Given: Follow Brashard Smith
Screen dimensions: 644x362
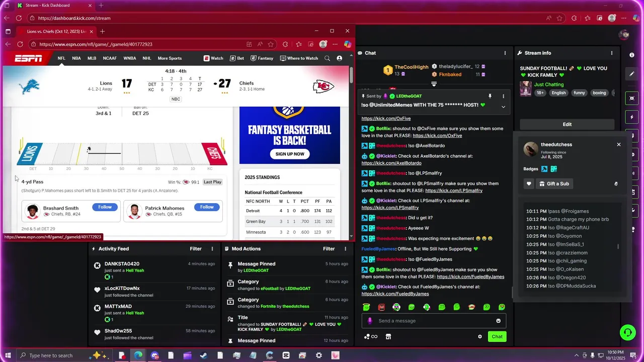Looking at the screenshot, I should pos(105,207).
